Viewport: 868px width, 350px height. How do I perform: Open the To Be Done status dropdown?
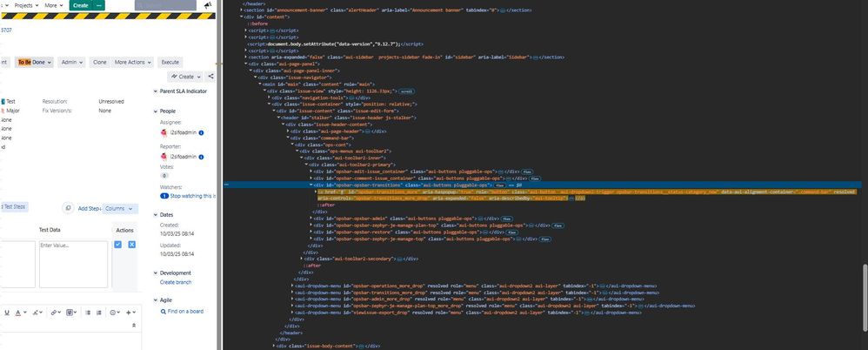[34, 62]
